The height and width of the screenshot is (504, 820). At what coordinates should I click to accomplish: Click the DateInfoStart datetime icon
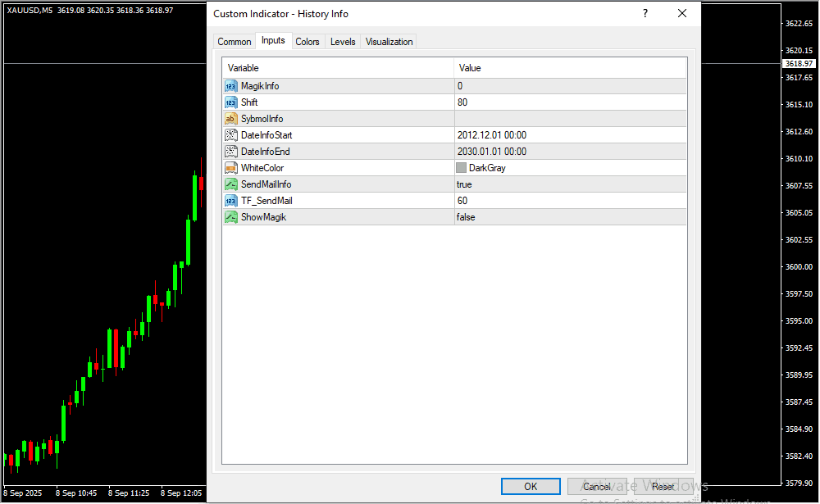point(230,135)
